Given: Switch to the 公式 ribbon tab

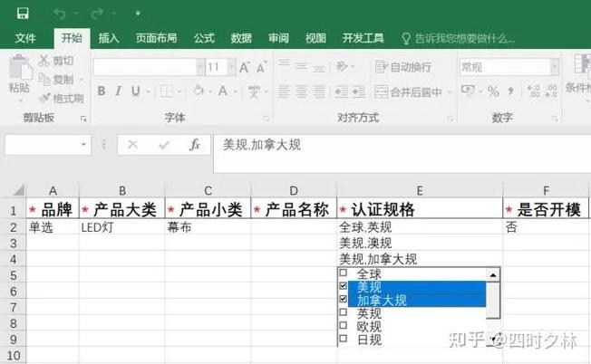Looking at the screenshot, I should pos(204,38).
